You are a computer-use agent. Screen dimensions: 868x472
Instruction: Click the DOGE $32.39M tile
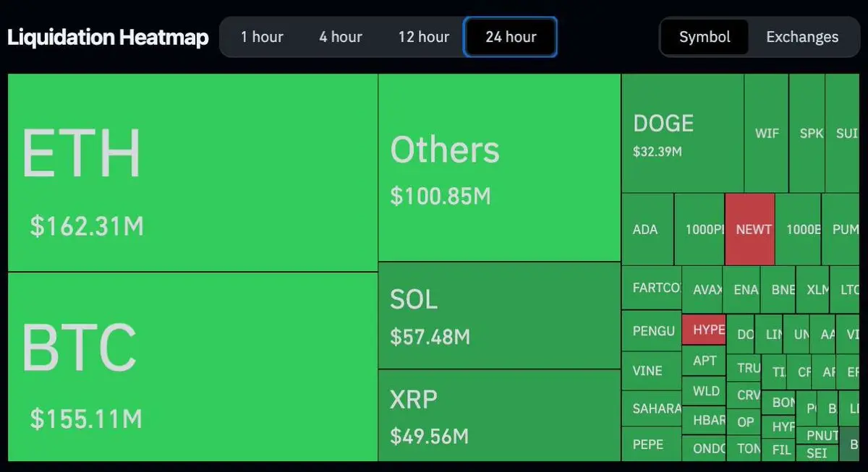pos(683,133)
